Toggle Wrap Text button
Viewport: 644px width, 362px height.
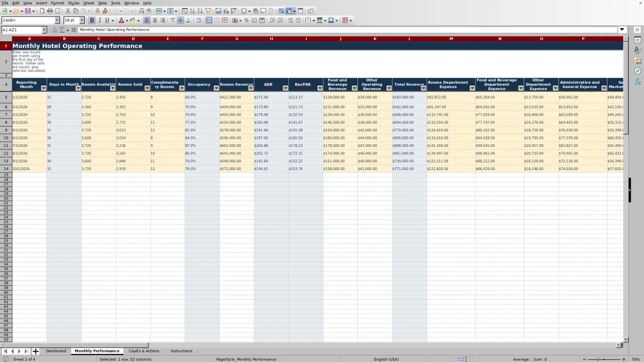pyautogui.click(x=199, y=20)
